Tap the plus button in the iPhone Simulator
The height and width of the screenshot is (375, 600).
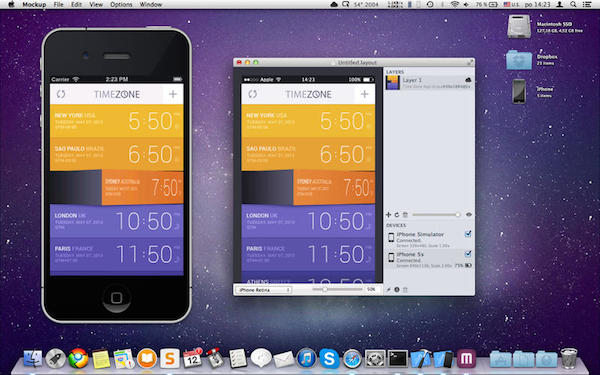173,94
